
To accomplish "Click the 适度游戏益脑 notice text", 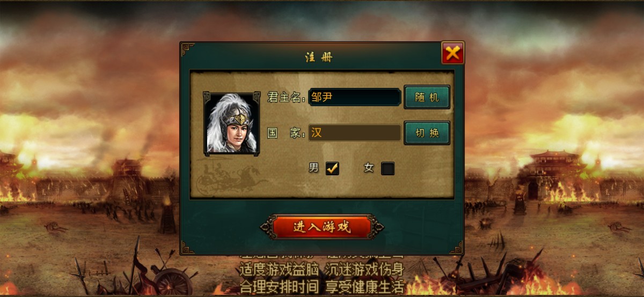I will coord(279,270).
